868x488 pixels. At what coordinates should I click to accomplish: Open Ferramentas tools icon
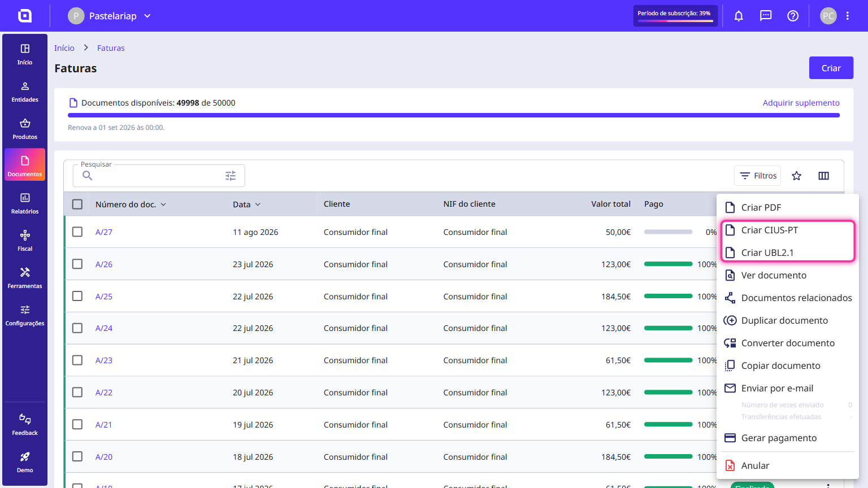point(25,272)
